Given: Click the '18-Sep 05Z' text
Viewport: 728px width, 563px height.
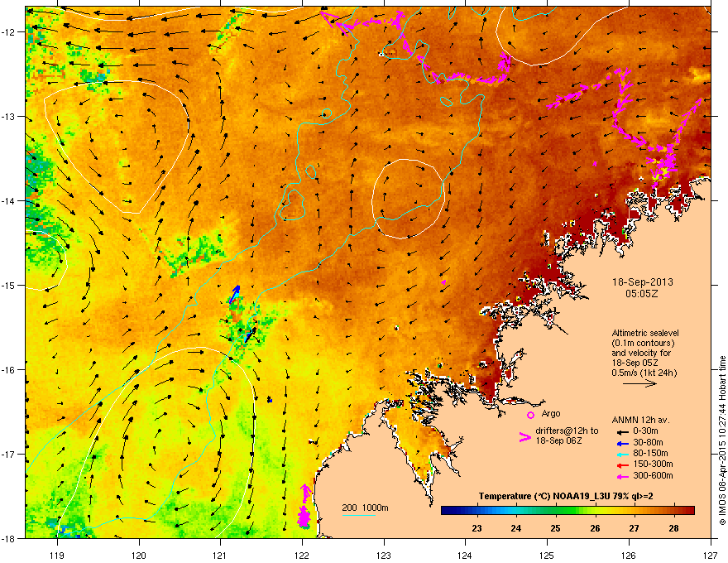Looking at the screenshot, I should [635, 363].
